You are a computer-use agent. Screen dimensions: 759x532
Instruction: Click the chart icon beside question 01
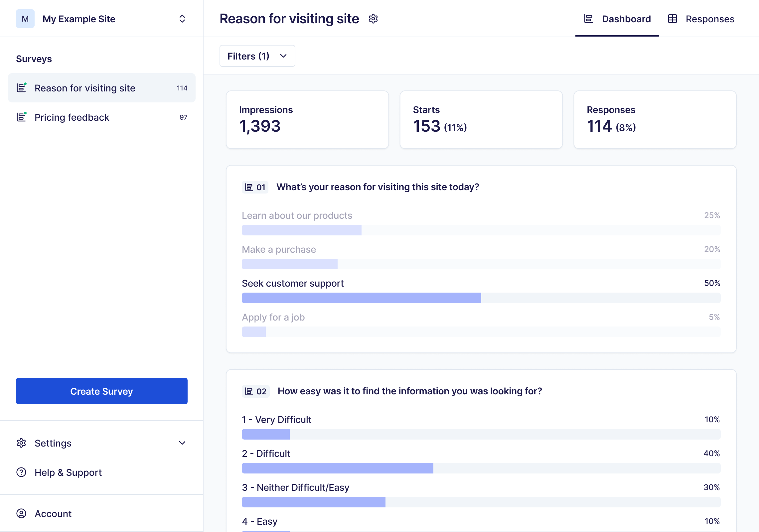tap(248, 187)
